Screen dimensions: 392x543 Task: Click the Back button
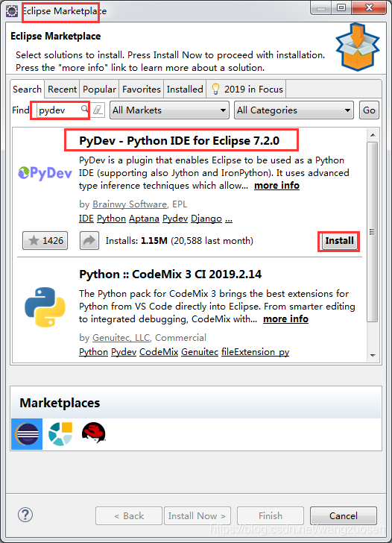coord(129,515)
